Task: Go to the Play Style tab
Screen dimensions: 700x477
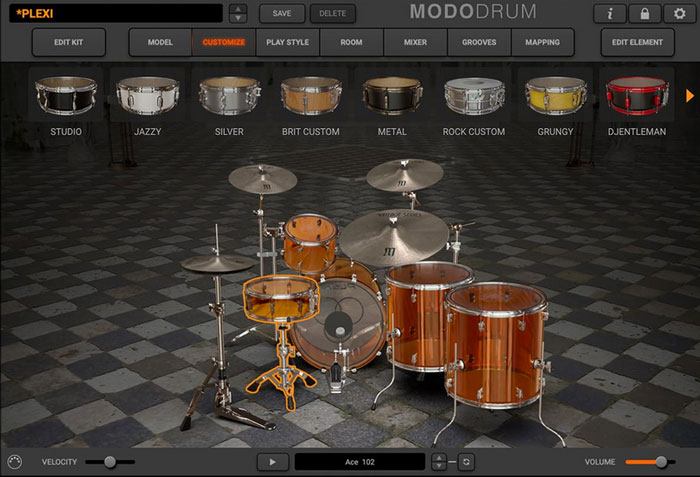Action: 288,42
